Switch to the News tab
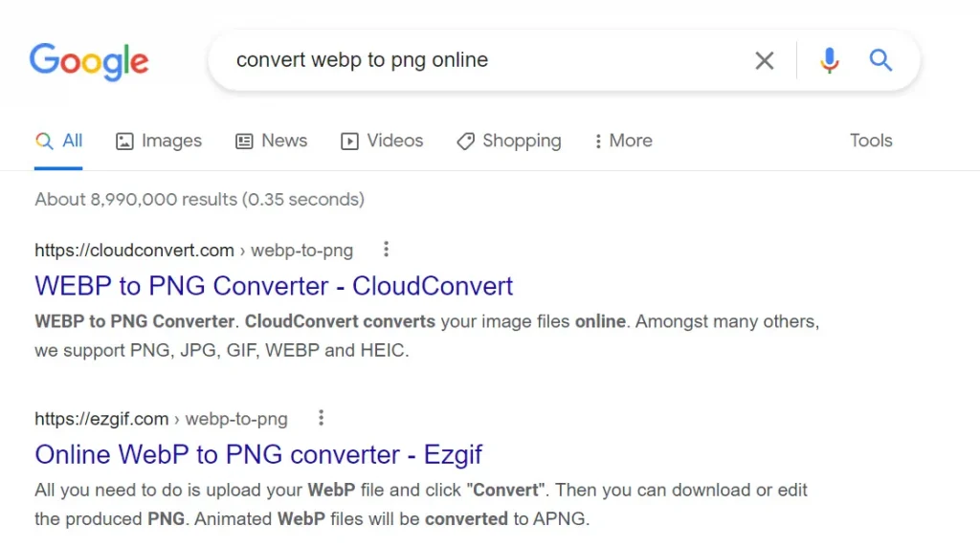This screenshot has height=547, width=980. pyautogui.click(x=272, y=141)
